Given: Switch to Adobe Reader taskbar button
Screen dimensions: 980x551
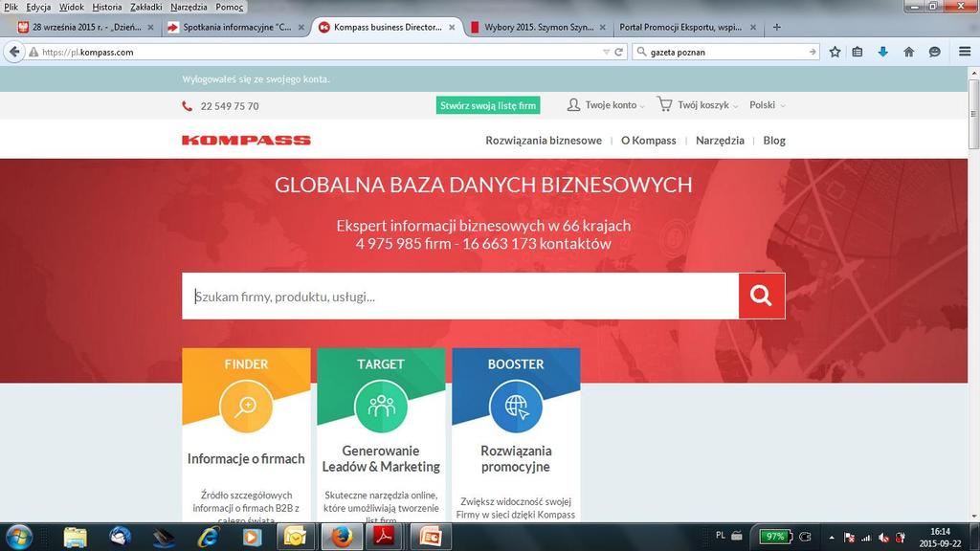Looking at the screenshot, I should (384, 538).
